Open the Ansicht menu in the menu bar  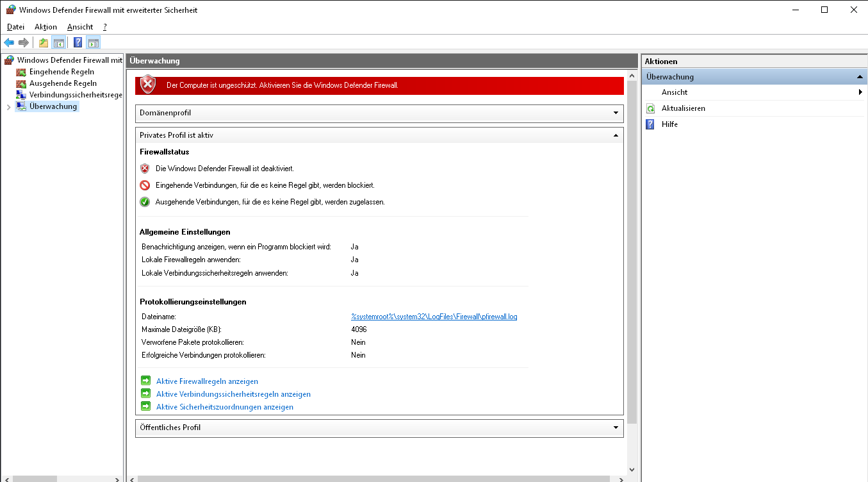tap(80, 27)
